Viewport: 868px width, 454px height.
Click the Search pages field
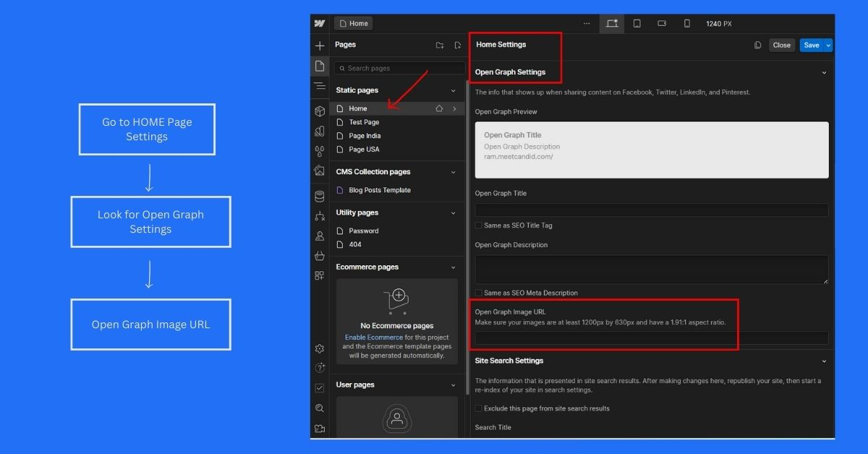pos(400,68)
